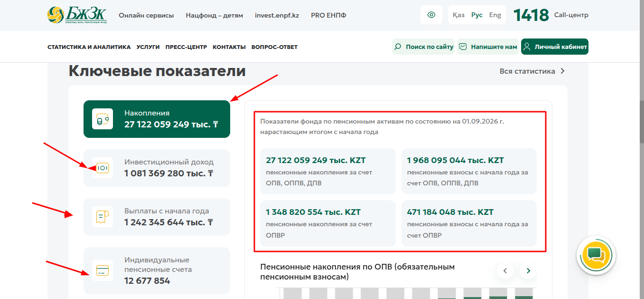Switch language to Рус
The image size is (644, 299).
(477, 15)
